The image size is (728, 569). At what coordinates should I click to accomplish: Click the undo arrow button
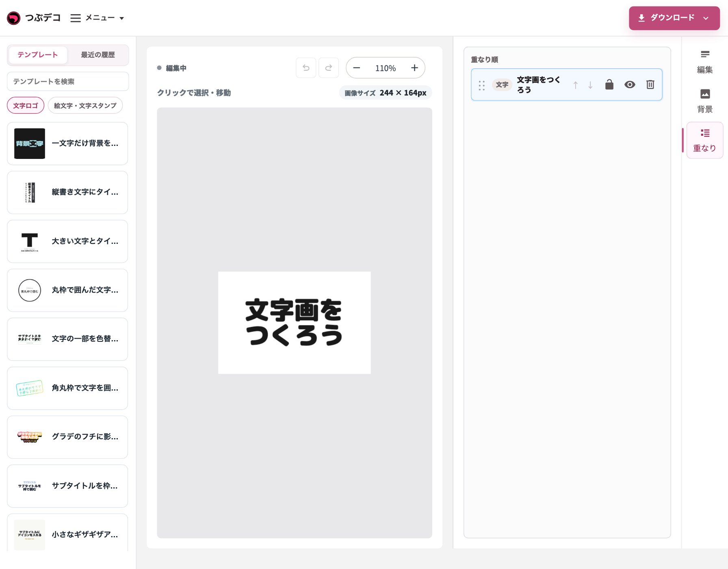pyautogui.click(x=306, y=68)
